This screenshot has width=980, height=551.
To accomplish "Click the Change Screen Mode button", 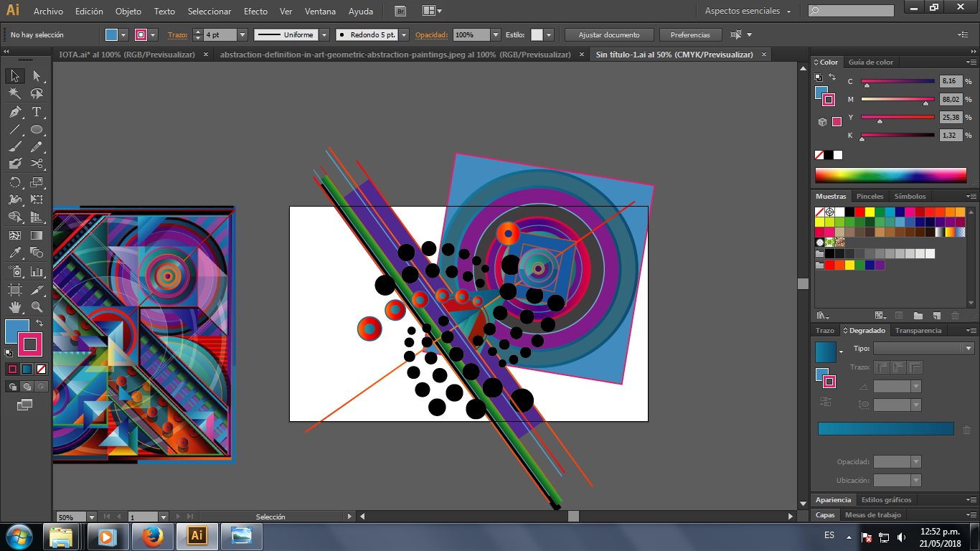I will pos(25,405).
